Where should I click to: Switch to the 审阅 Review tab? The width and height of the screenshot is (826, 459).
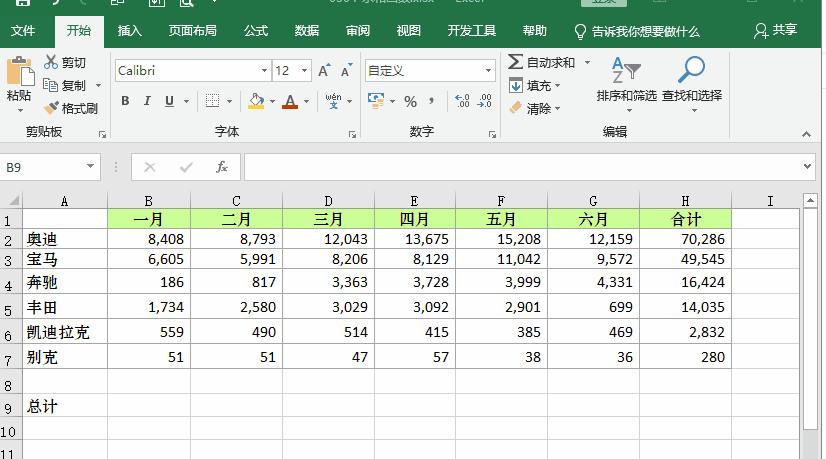(x=358, y=31)
